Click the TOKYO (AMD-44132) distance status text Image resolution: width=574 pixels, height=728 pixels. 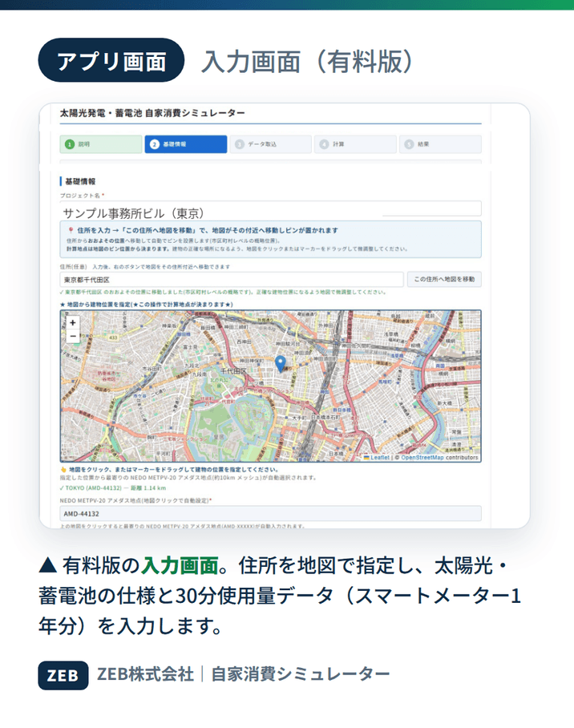coord(113,488)
